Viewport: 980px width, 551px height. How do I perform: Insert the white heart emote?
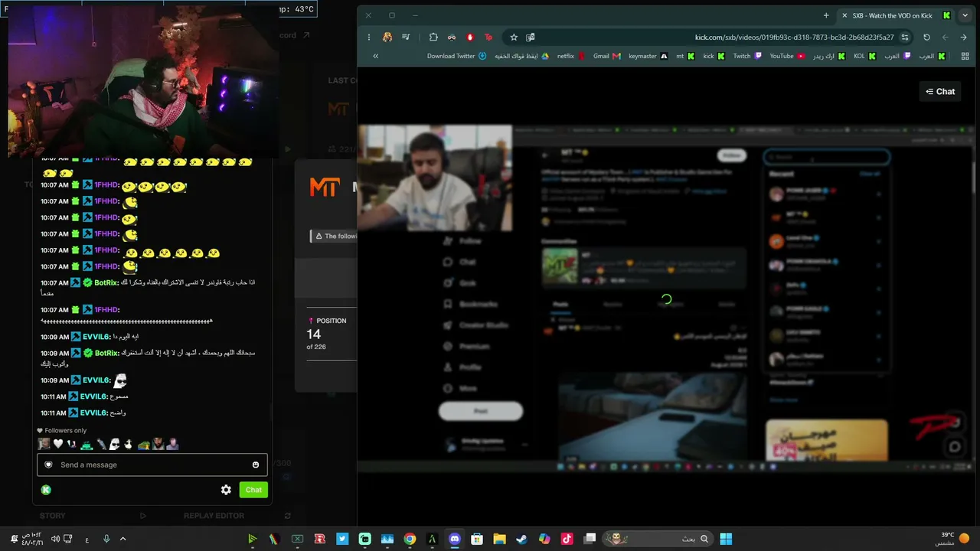57,444
